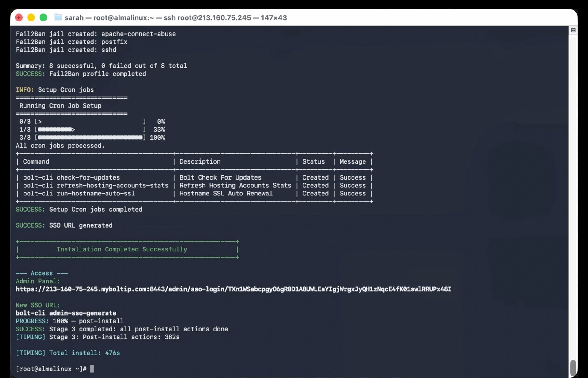This screenshot has width=588, height=378.
Task: Click the Status column header in table
Action: 314,161
